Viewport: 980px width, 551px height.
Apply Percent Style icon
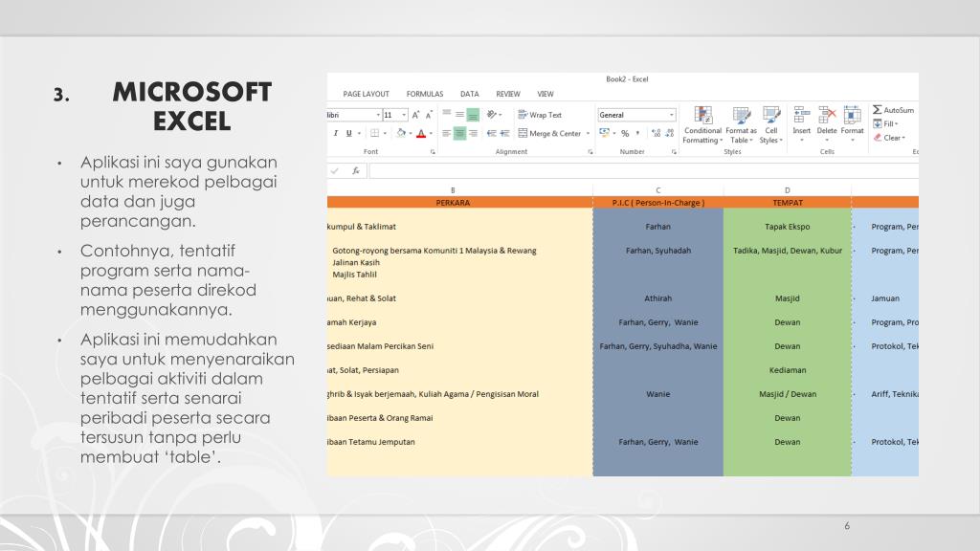pos(624,133)
